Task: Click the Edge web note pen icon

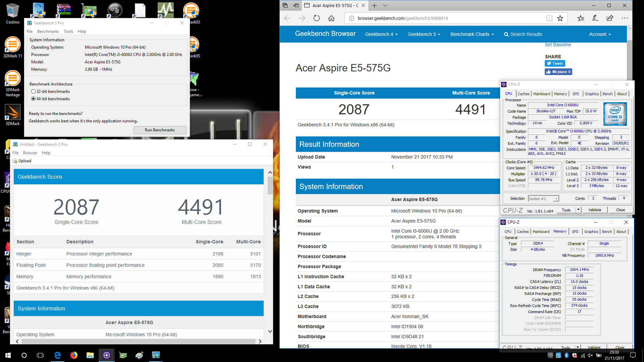Action: click(595, 18)
